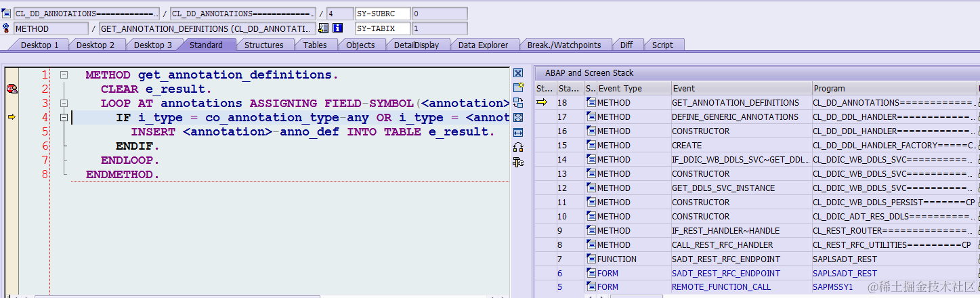Click the method icon in stack row 9
Screen dimensions: 980x298
point(591,231)
